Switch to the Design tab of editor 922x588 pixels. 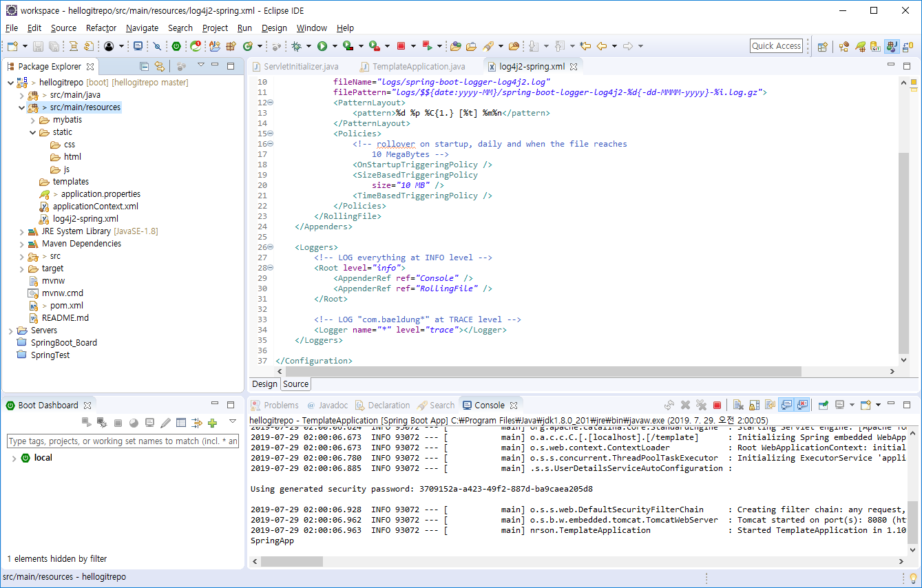pos(264,384)
